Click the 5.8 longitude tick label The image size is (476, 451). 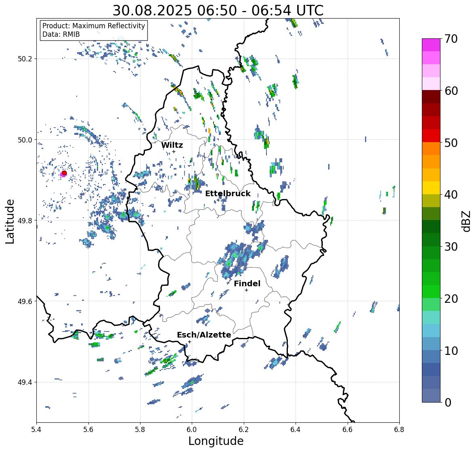pos(140,429)
